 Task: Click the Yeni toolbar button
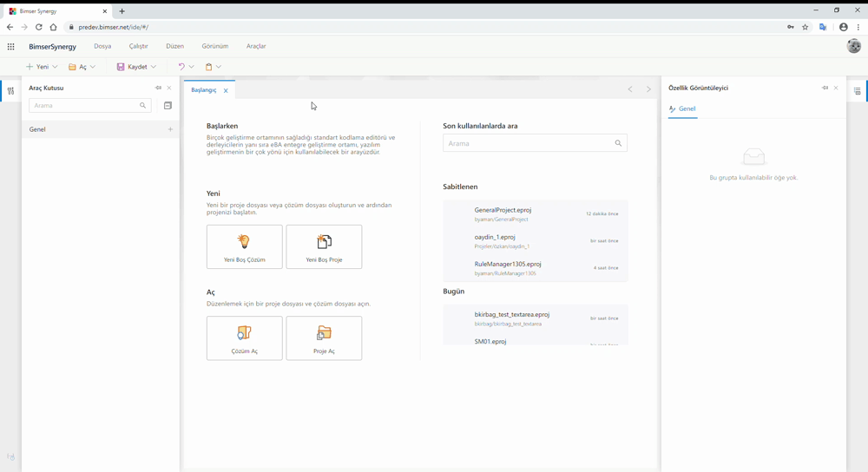coord(37,67)
